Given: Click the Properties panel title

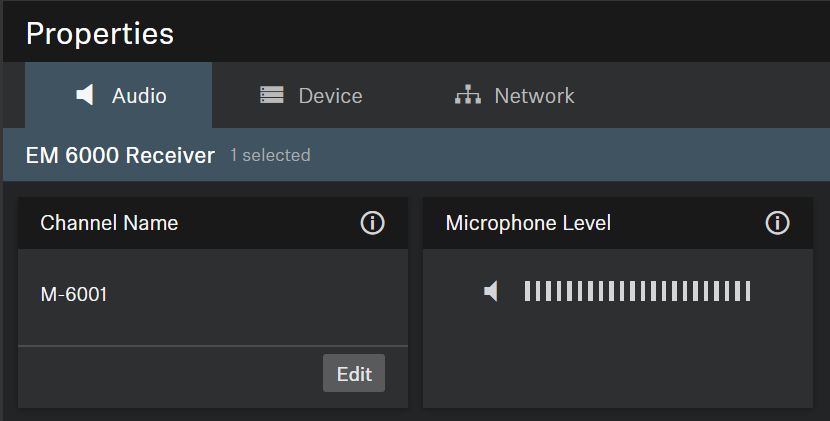Looking at the screenshot, I should pyautogui.click(x=100, y=33).
